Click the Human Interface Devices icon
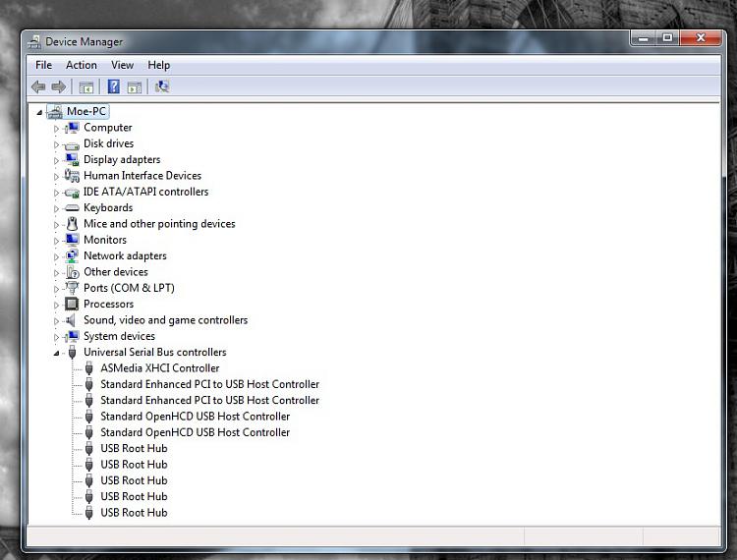This screenshot has height=560, width=737. (72, 176)
